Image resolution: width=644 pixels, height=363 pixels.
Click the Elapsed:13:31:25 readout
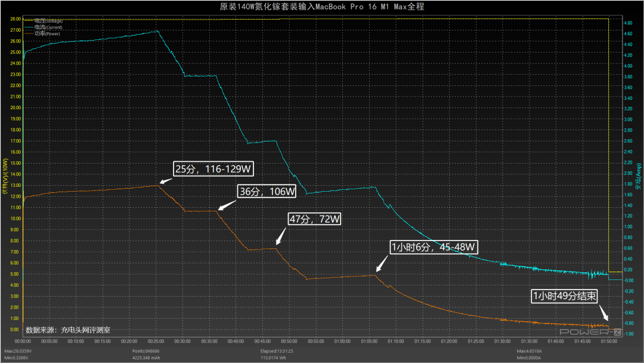277,351
